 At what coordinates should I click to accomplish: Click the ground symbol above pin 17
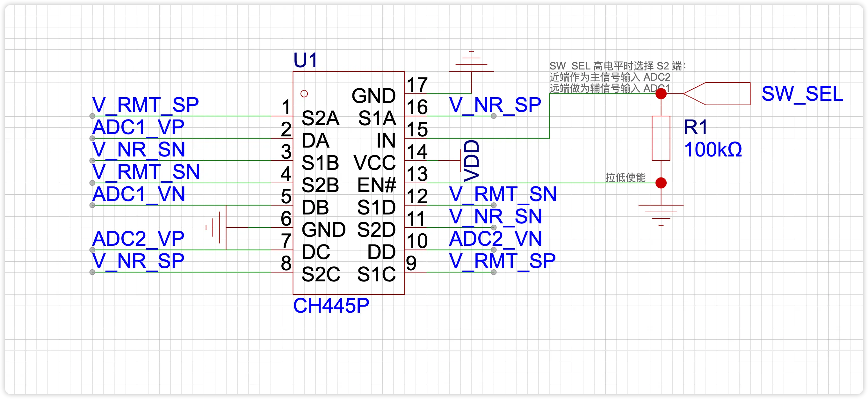click(471, 61)
